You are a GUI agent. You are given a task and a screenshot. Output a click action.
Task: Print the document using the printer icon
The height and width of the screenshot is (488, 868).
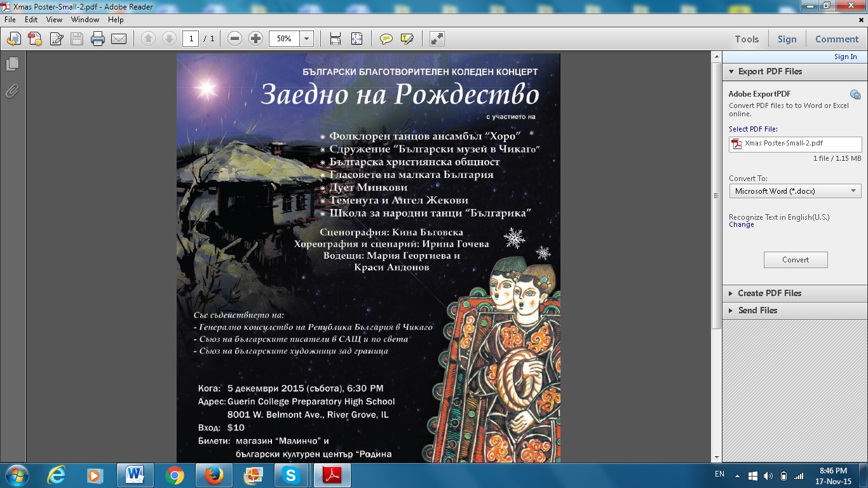97,39
